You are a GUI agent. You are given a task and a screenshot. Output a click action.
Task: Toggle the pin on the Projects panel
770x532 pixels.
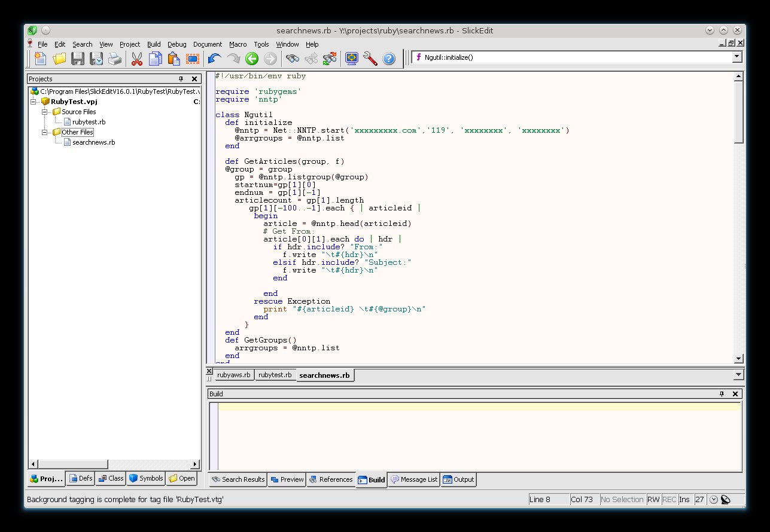[x=181, y=79]
